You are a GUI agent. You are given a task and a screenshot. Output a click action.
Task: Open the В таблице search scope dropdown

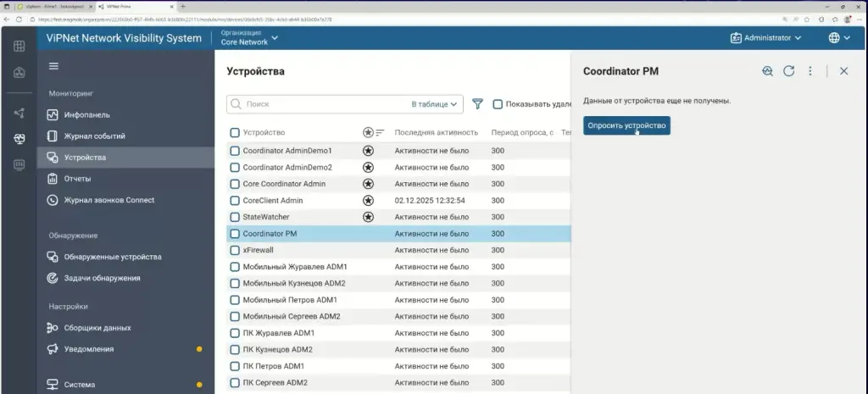(x=434, y=104)
